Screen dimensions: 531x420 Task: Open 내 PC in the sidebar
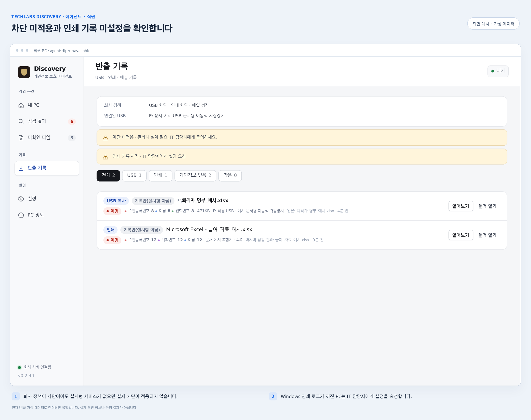coord(47,105)
